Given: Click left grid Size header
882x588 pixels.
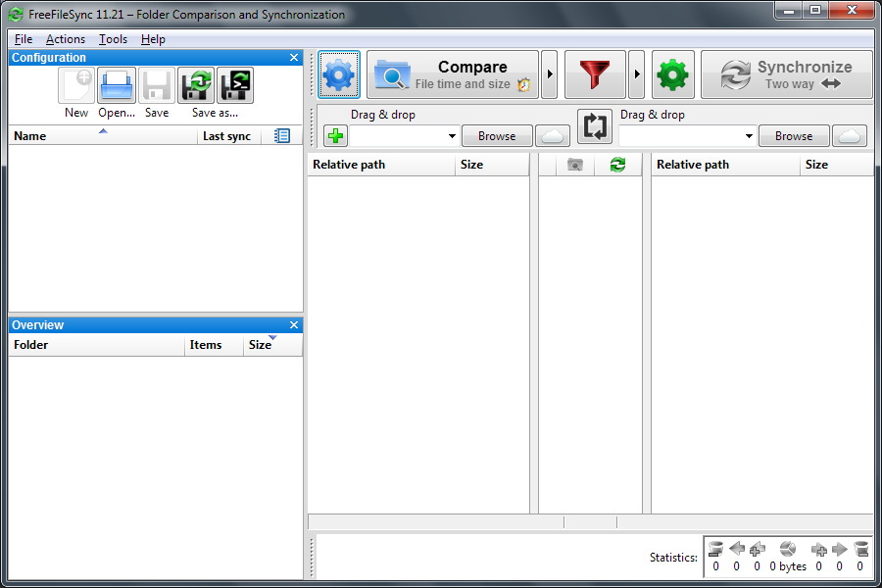Looking at the screenshot, I should click(x=492, y=165).
